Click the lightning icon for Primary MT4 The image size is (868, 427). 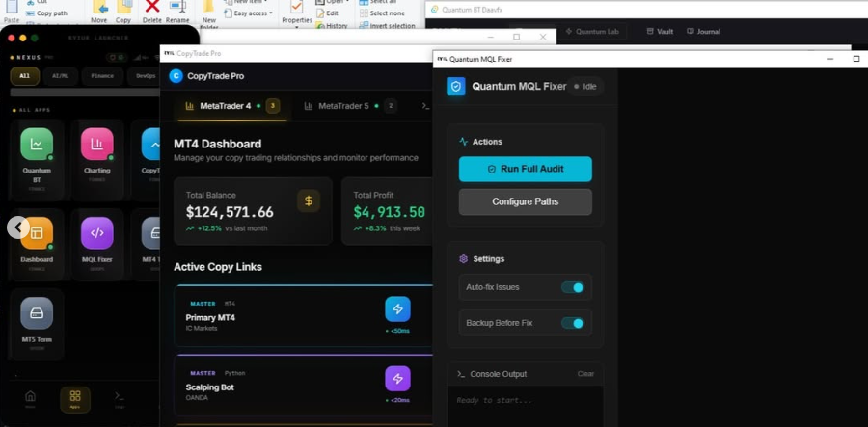tap(397, 309)
